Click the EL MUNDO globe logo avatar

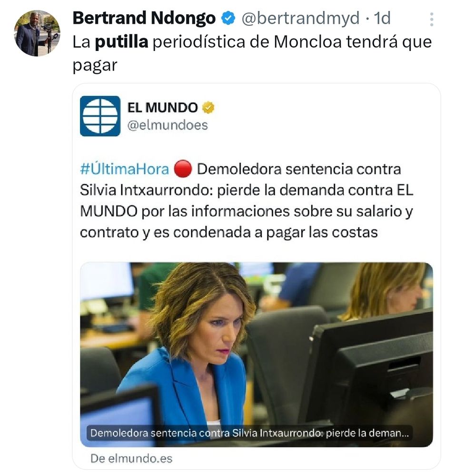100,116
